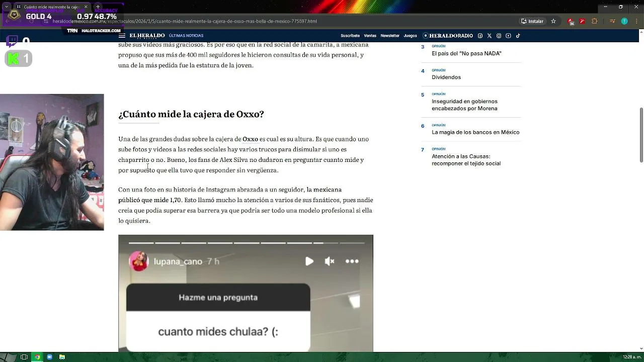Click the Twitch overlay icon

coord(12,41)
